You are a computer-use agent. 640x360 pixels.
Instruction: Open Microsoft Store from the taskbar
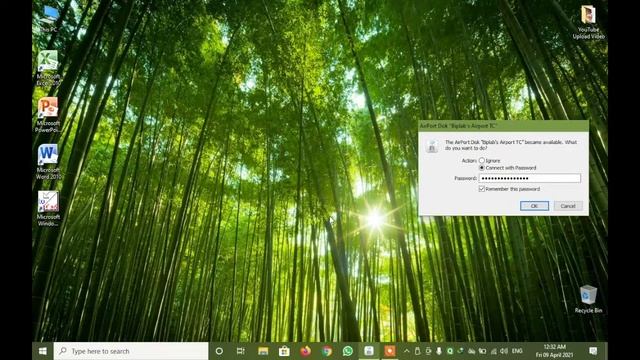[x=284, y=351]
